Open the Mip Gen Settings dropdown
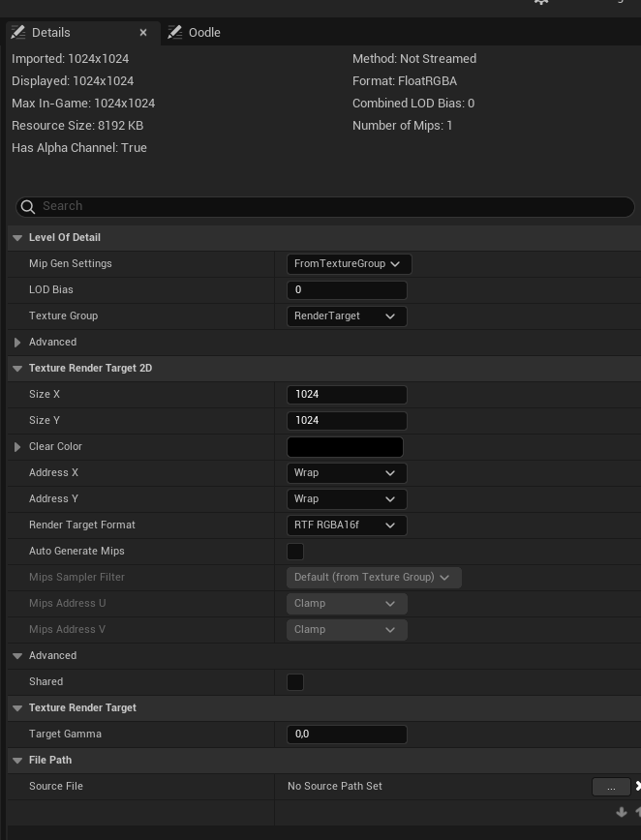This screenshot has width=641, height=840. [x=349, y=263]
